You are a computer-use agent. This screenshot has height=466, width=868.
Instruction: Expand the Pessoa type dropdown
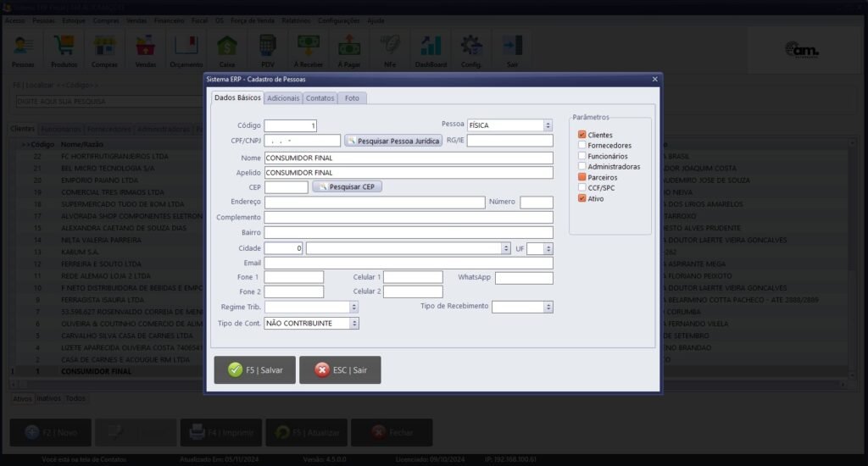pos(548,125)
